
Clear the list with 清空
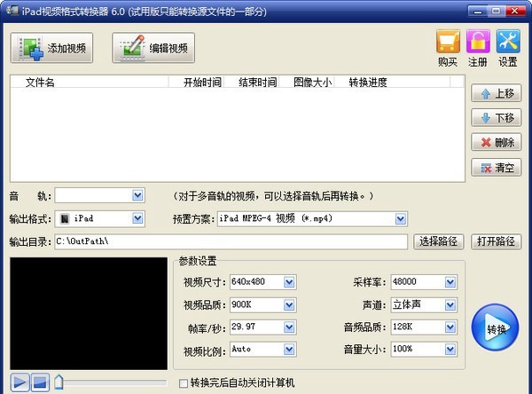496,167
